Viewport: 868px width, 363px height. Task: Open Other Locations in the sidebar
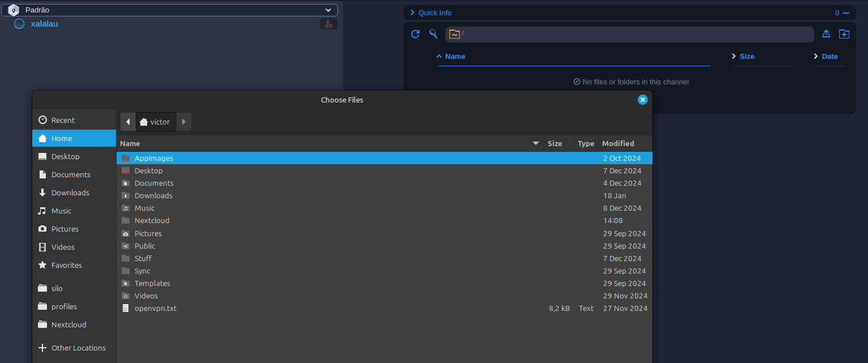coord(78,348)
